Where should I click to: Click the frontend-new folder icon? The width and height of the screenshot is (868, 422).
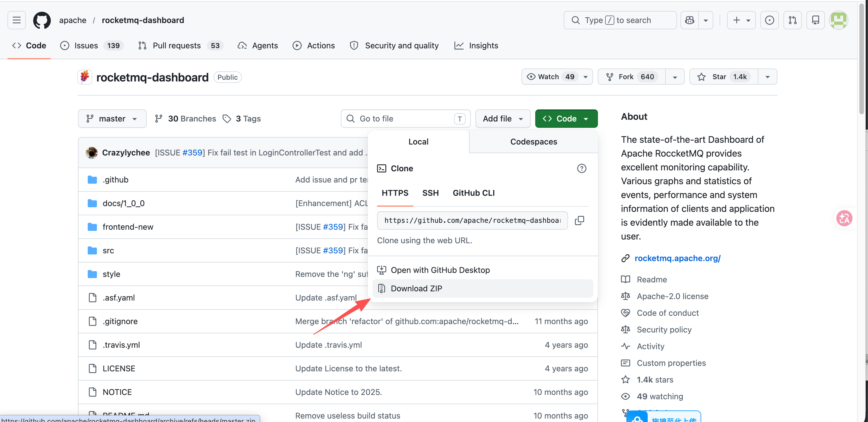[92, 227]
